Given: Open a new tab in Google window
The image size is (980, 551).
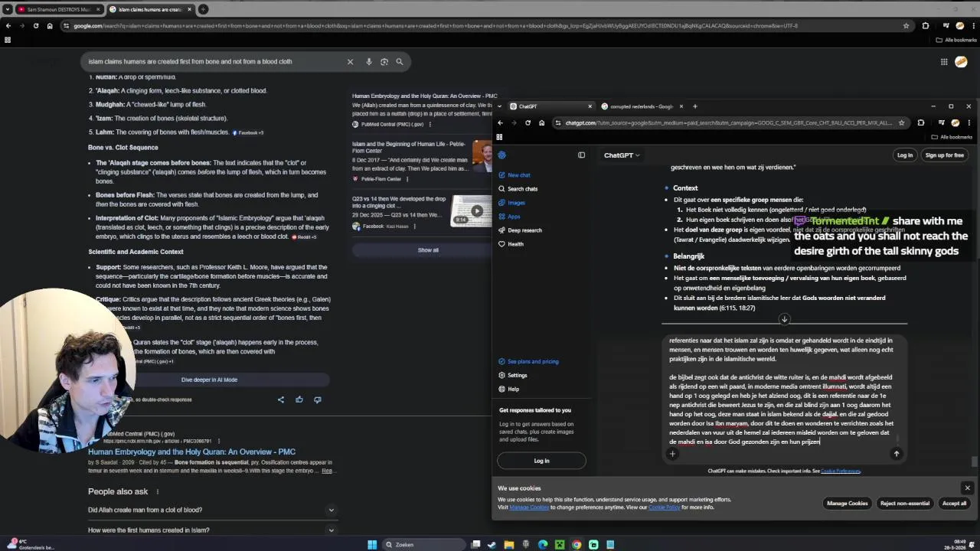Looking at the screenshot, I should pyautogui.click(x=203, y=9).
